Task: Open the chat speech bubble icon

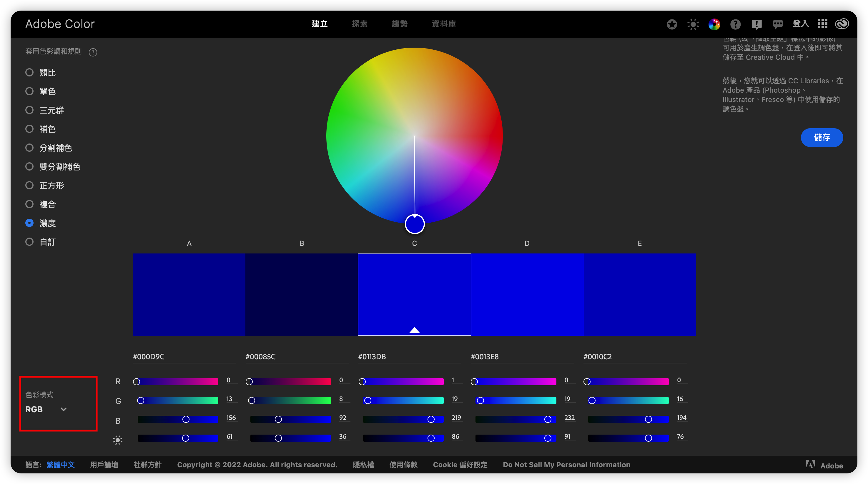Action: 778,24
